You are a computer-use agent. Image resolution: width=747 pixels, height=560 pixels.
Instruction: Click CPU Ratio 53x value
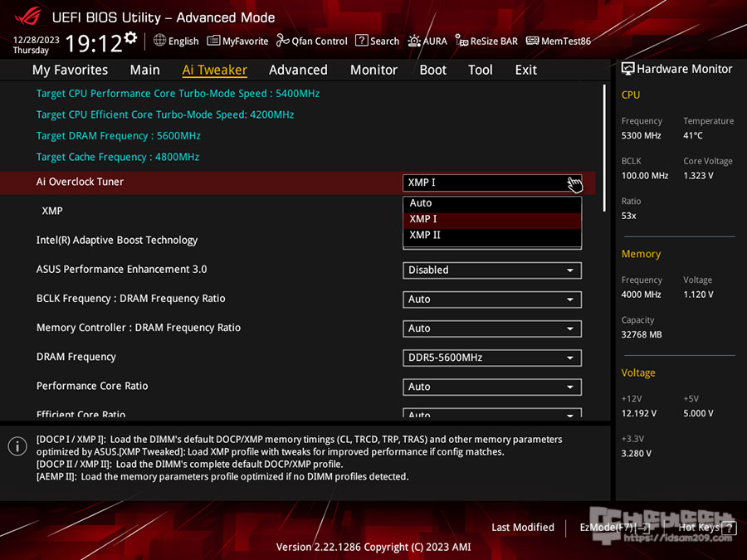(x=629, y=217)
